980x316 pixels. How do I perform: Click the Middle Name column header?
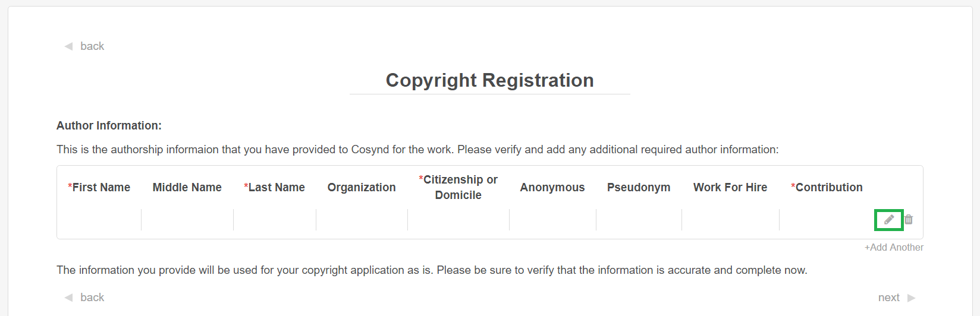click(x=187, y=188)
